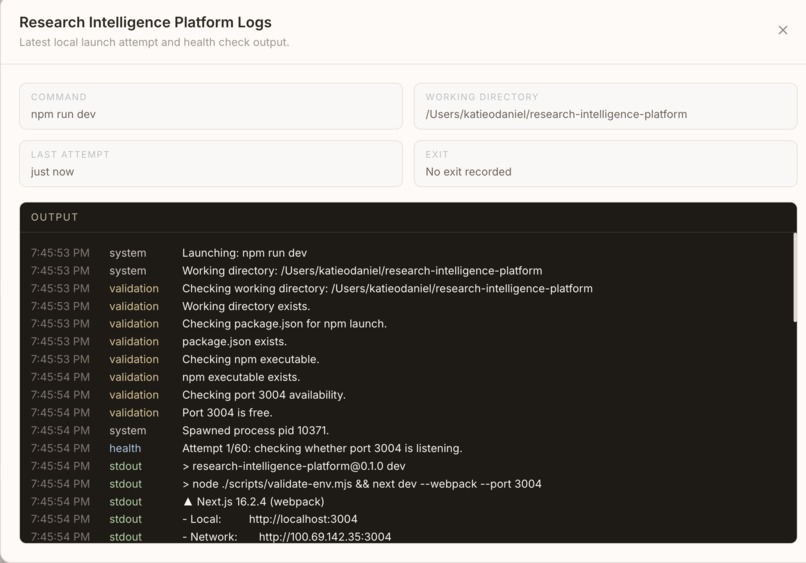Select health log line 'Attempt 1/60'
Screen dimensions: 806x563
point(322,448)
